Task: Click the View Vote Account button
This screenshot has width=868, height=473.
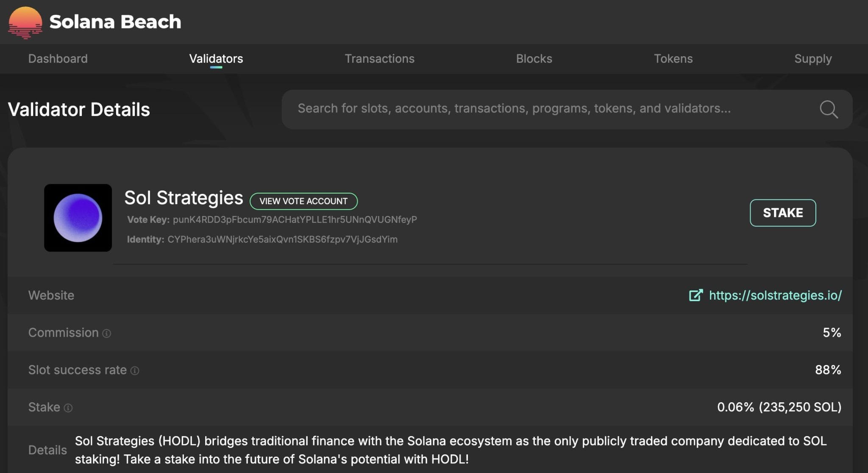Action: click(303, 201)
